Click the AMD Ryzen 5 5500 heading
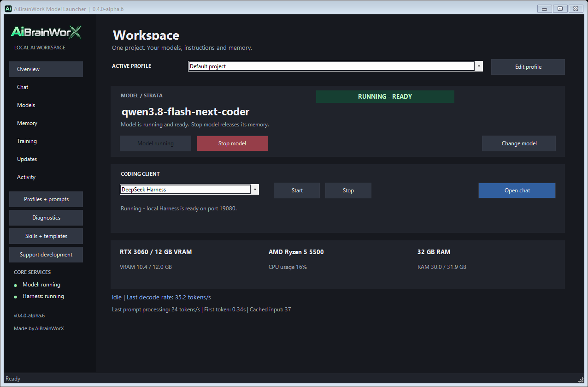 coord(296,252)
